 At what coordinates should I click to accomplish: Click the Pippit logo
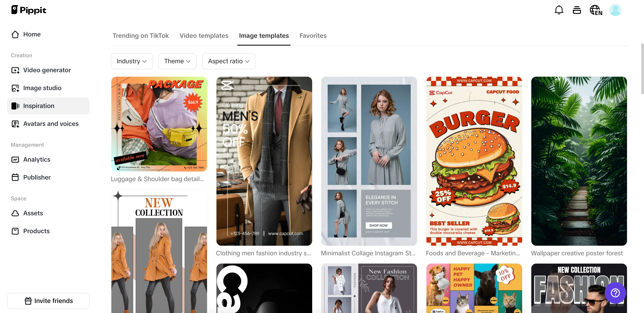(29, 10)
